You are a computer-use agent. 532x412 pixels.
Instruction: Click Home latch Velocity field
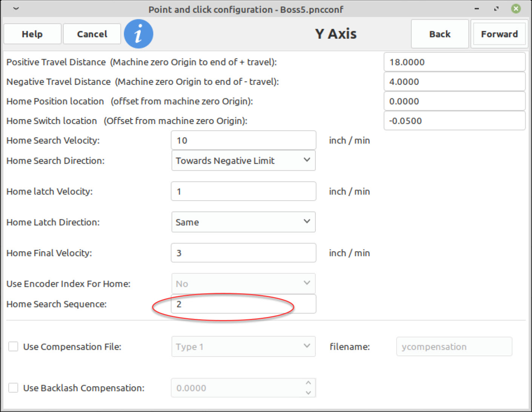coord(243,191)
